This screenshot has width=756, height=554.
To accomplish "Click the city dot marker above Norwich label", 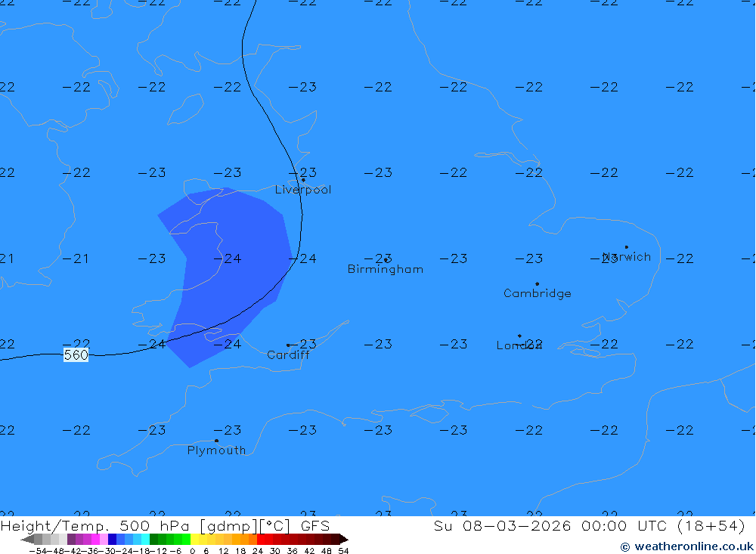I will pyautogui.click(x=626, y=247).
